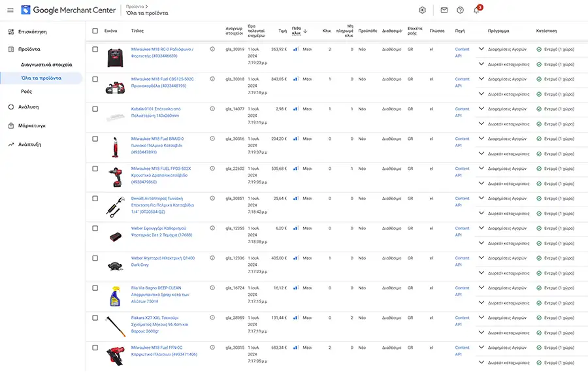Check the Fila Via Bagno row checkbox
This screenshot has height=392, width=588.
95,287
